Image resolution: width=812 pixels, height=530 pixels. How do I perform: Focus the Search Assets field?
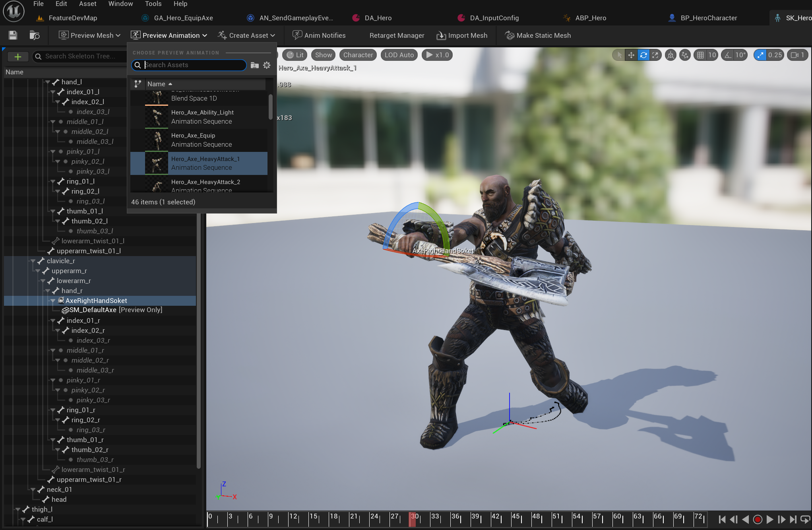(x=189, y=65)
